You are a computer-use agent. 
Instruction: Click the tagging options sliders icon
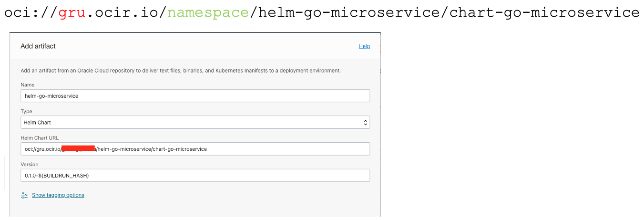point(24,195)
